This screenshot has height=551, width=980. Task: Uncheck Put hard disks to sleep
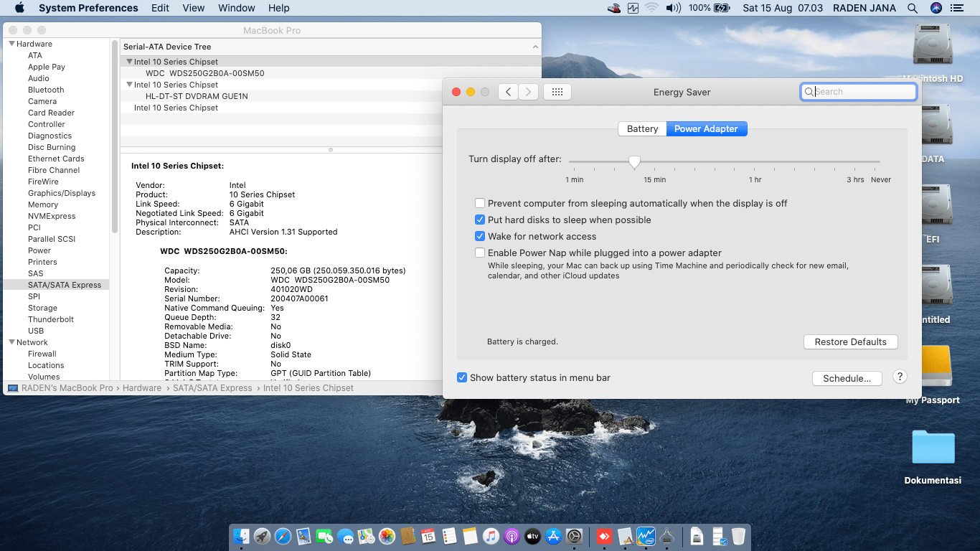tap(480, 220)
